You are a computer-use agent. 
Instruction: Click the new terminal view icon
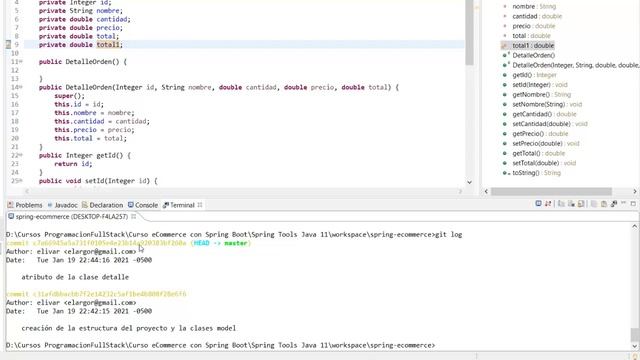click(613, 204)
